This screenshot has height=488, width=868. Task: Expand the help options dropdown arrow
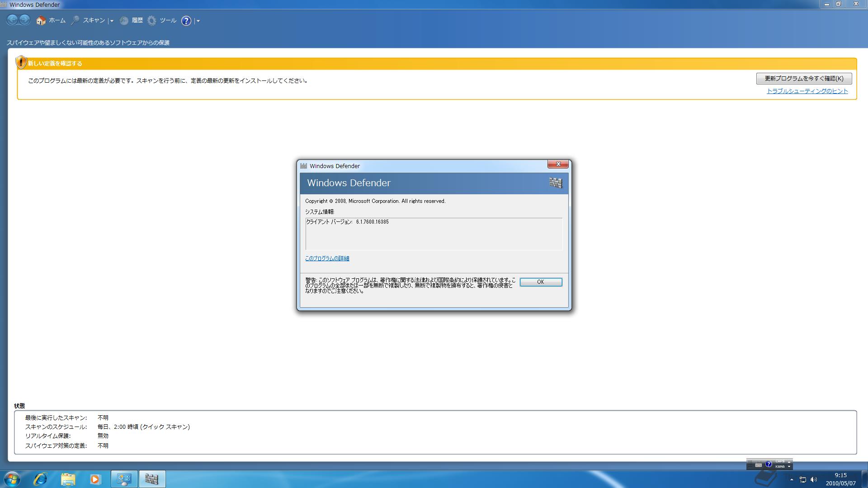[198, 21]
